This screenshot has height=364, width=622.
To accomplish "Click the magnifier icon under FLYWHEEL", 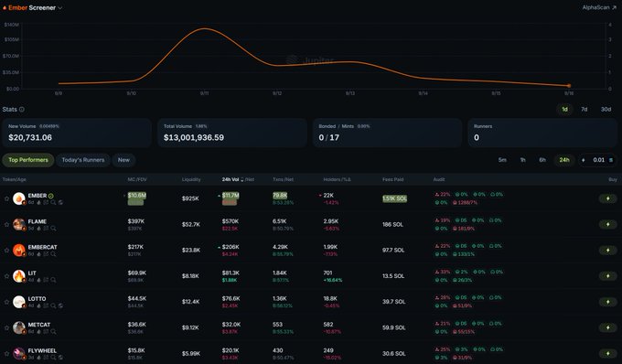I will point(53,358).
